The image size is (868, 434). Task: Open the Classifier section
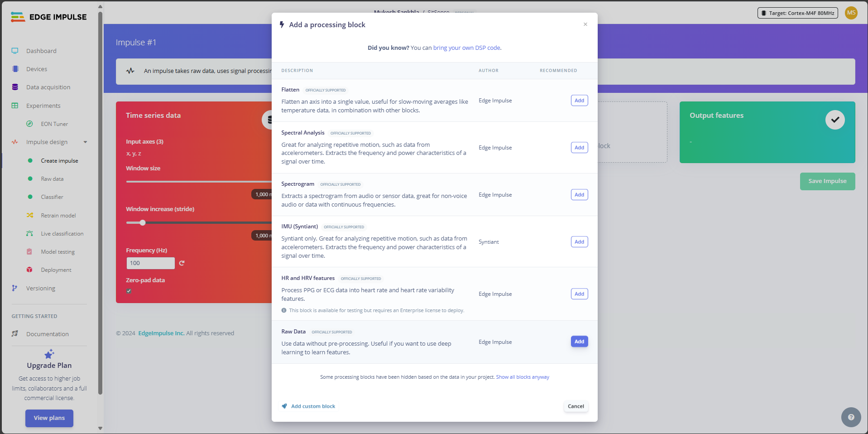(x=52, y=197)
